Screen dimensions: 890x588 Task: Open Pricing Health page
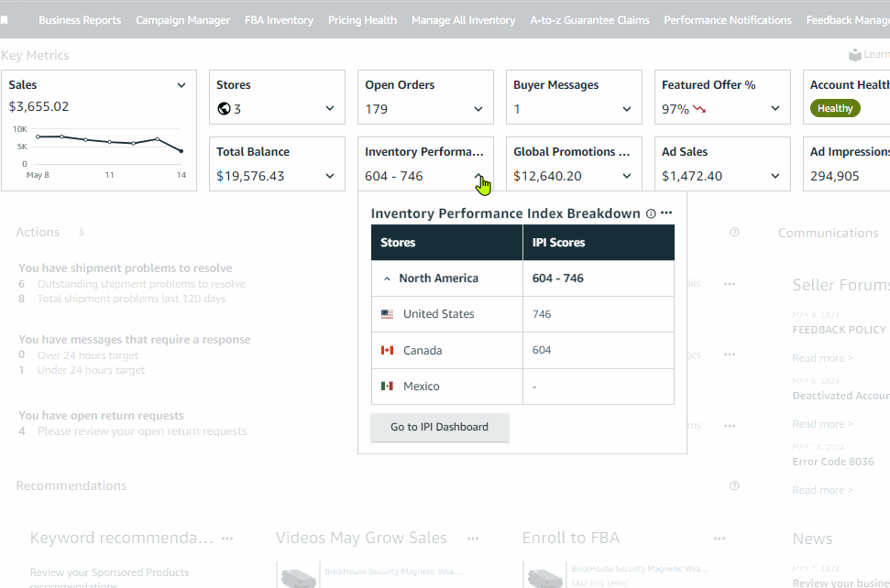point(362,20)
